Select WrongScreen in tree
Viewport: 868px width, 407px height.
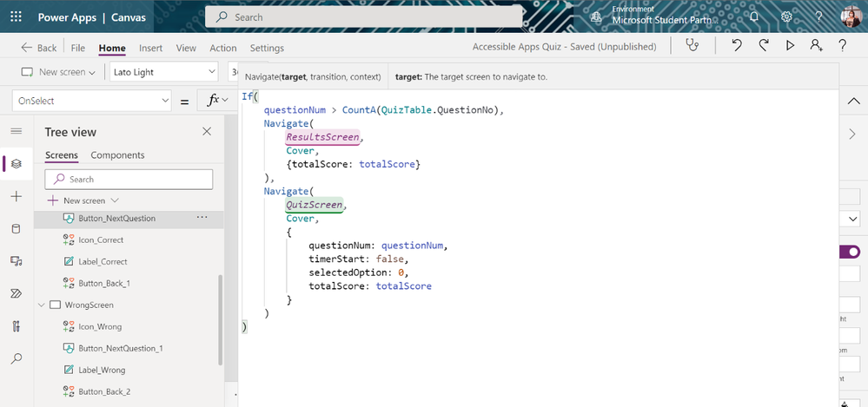pyautogui.click(x=89, y=305)
